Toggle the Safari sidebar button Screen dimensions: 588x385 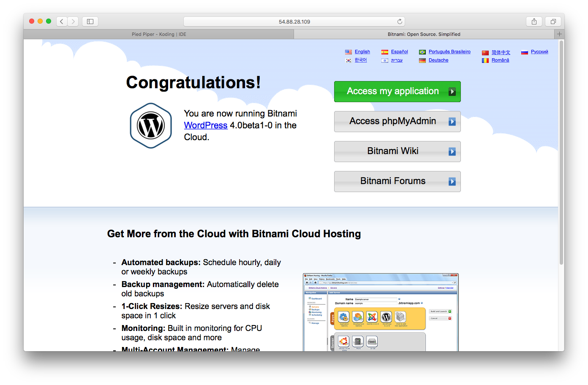pos(90,22)
